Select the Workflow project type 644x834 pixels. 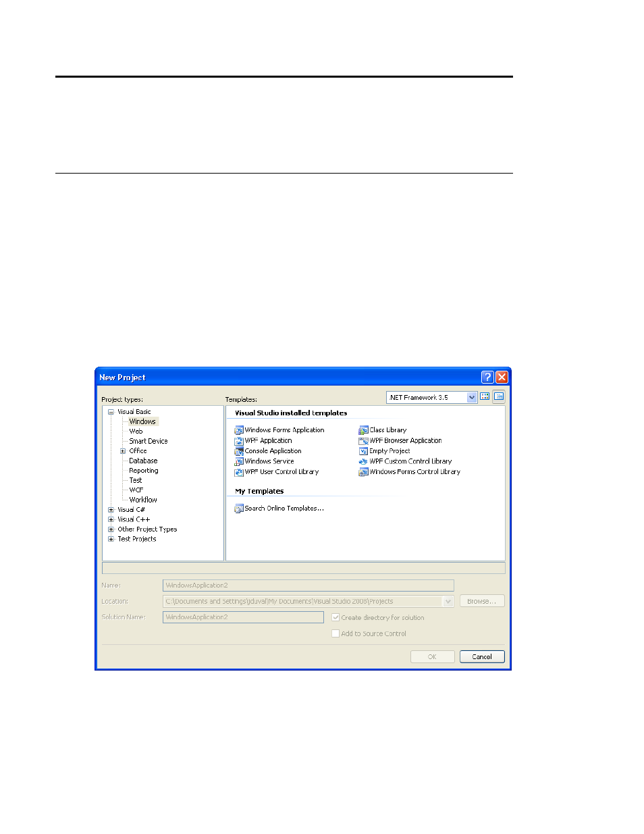coord(143,500)
